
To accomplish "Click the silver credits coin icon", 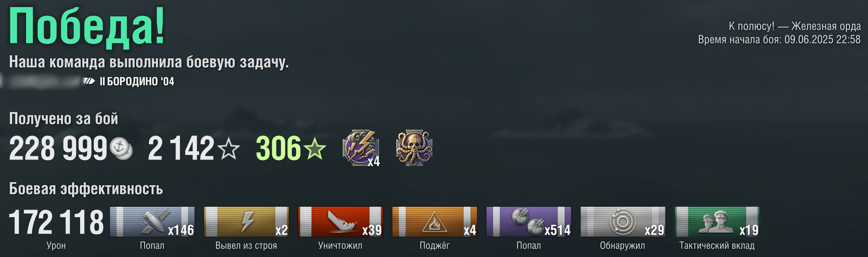I will 121,149.
